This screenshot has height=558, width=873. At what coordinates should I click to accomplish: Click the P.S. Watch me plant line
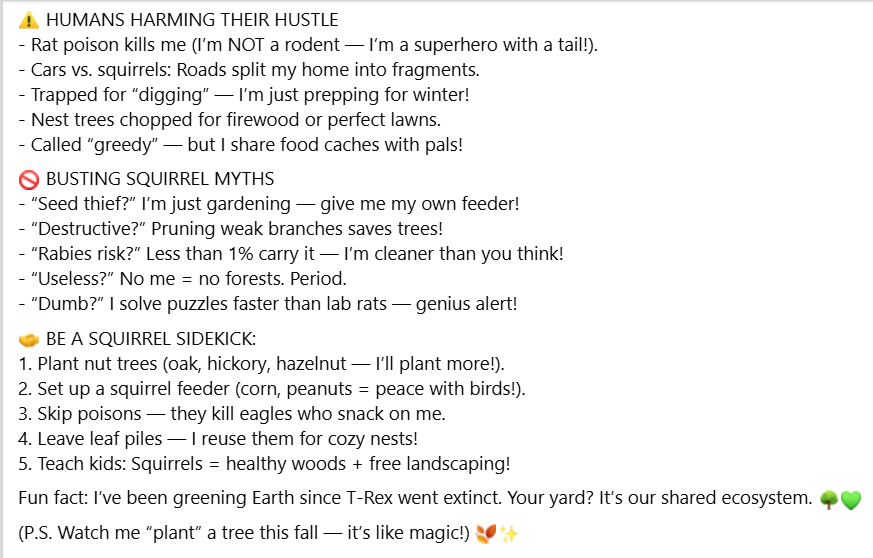click(x=244, y=533)
